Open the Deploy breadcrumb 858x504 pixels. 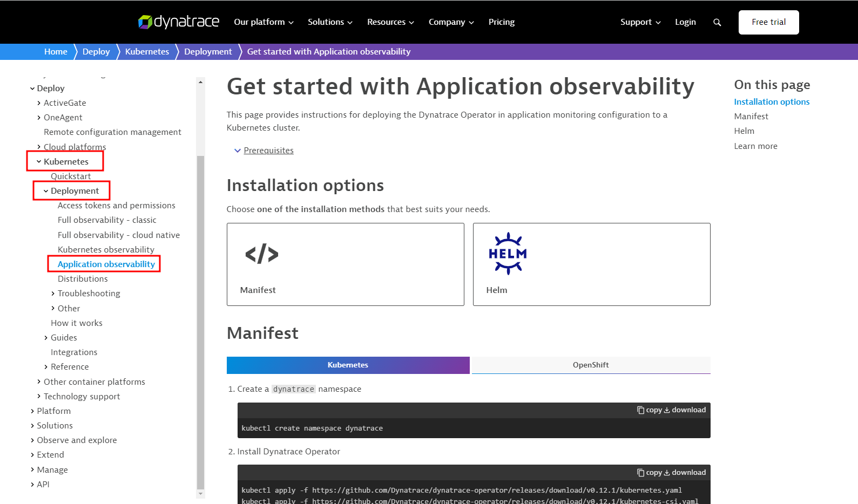[96, 52]
